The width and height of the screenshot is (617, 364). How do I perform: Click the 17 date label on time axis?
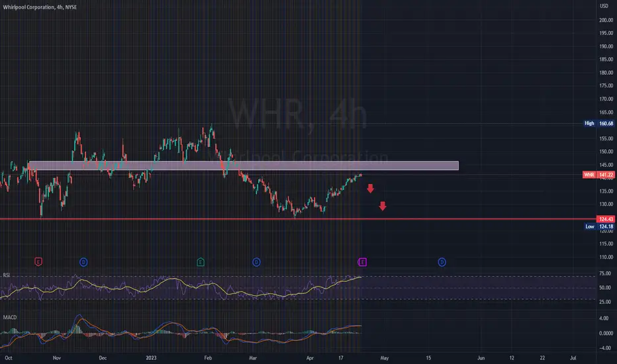pos(341,357)
